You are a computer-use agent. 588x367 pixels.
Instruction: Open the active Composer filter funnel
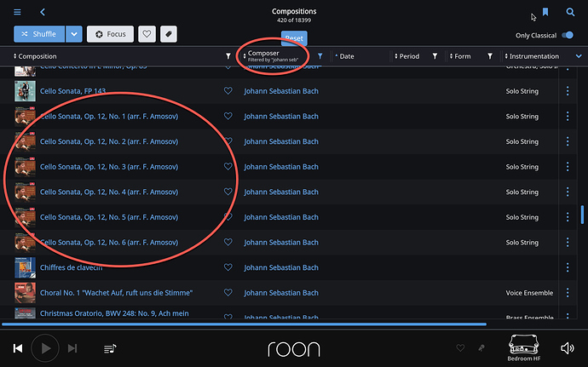320,56
